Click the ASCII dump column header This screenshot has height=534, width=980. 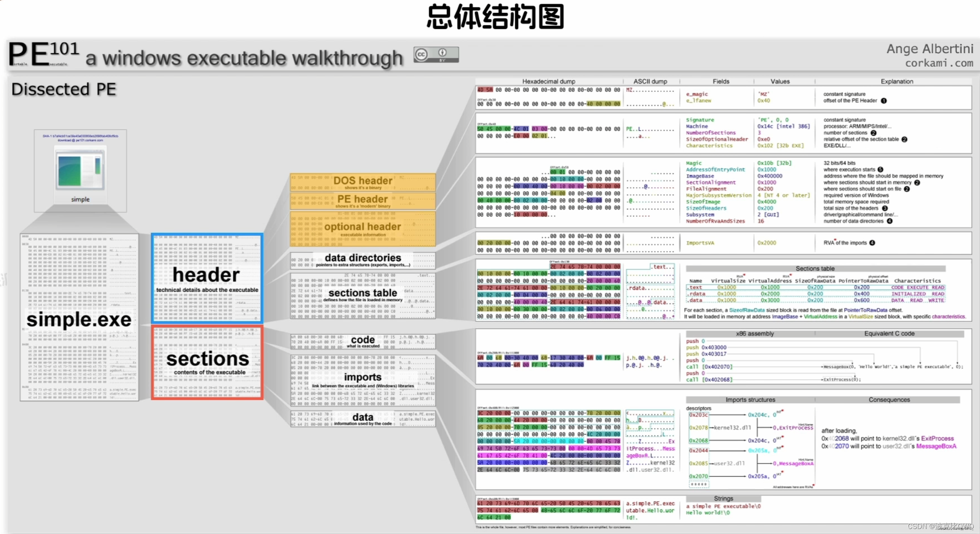pos(650,81)
